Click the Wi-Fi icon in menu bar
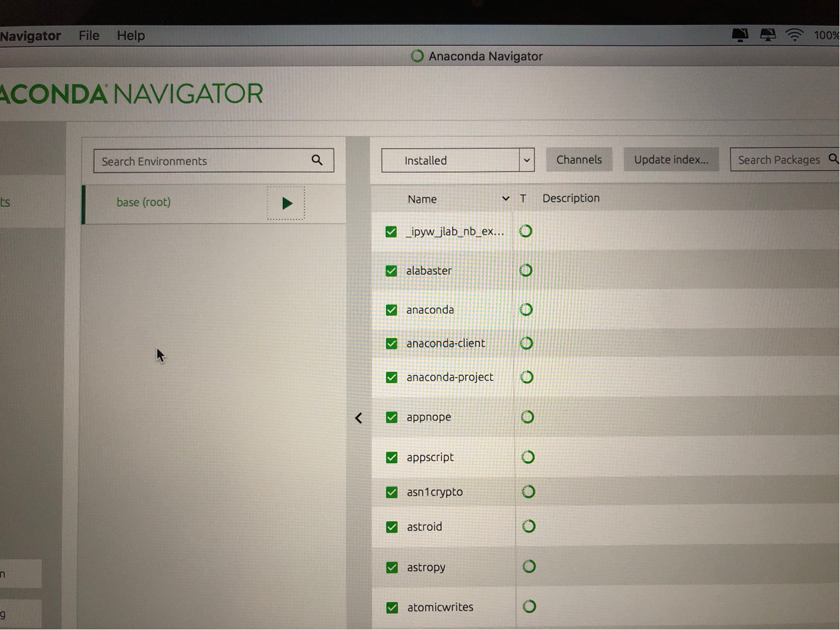840x630 pixels. click(794, 35)
